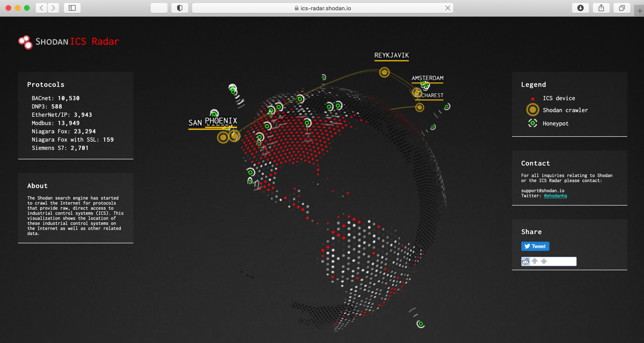This screenshot has width=644, height=343.
Task: Show tab overview icon
Action: pyautogui.click(x=622, y=8)
